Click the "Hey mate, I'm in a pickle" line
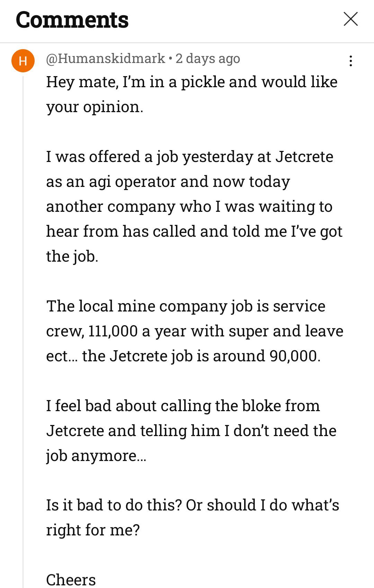Viewport: 374px width, 588px height. 192,82
